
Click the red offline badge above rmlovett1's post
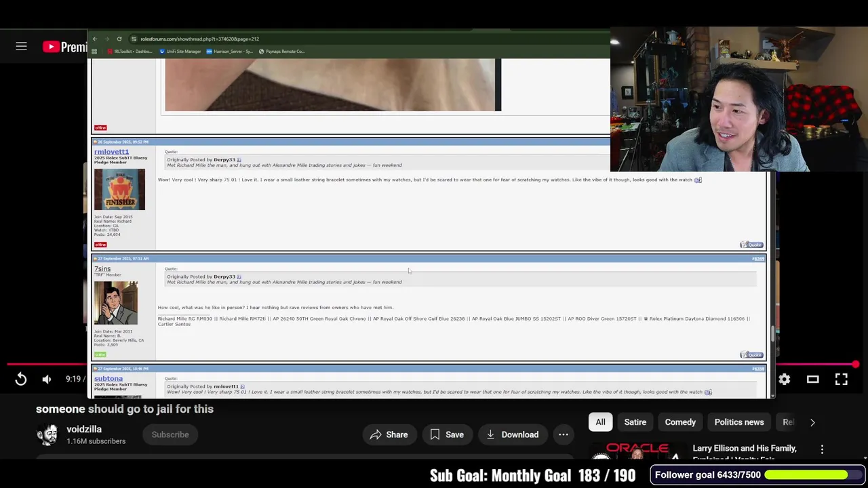(x=100, y=127)
